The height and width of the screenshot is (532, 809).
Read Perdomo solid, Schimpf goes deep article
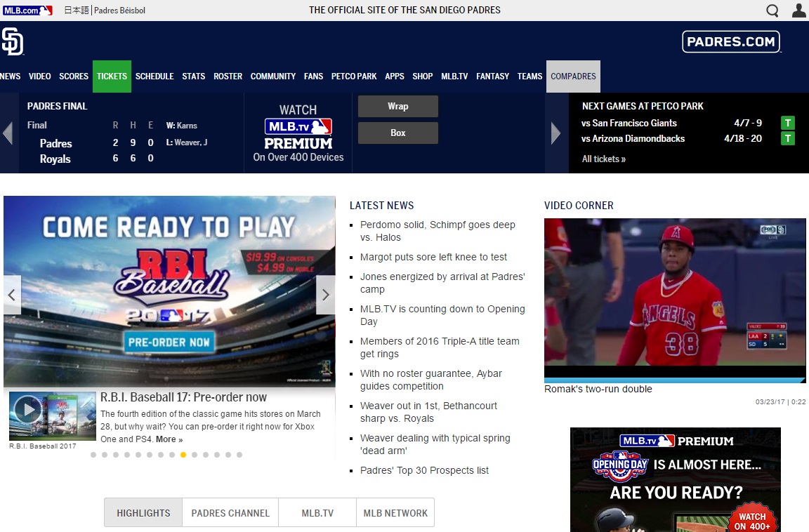(x=438, y=231)
